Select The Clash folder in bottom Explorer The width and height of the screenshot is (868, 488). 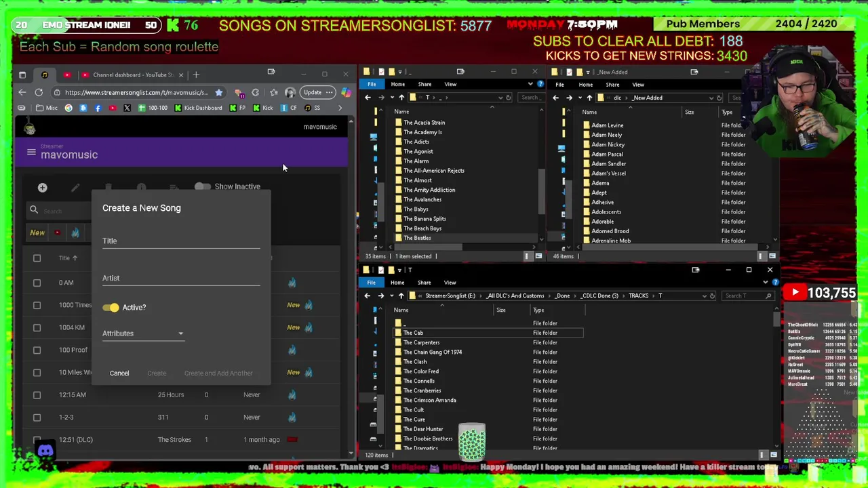(415, 362)
